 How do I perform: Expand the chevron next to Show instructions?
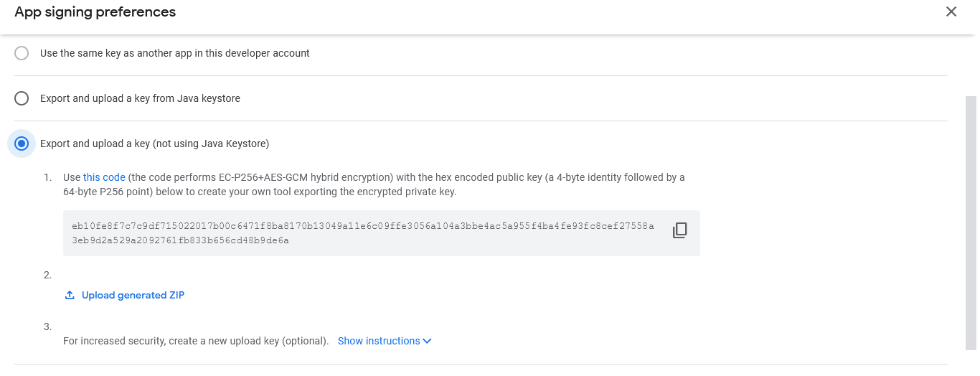click(x=428, y=341)
